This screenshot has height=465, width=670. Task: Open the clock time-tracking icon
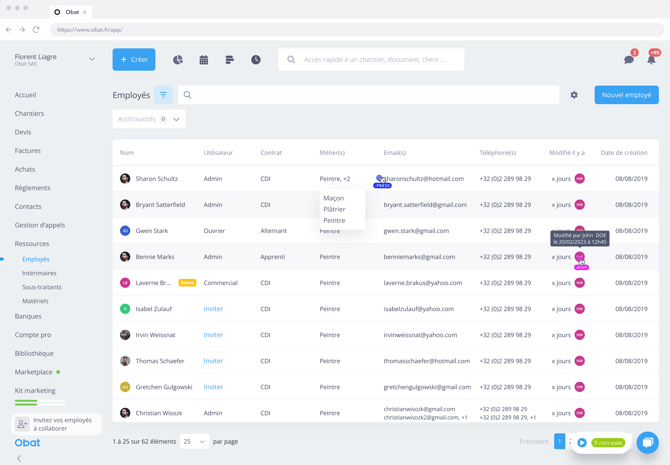coord(256,60)
